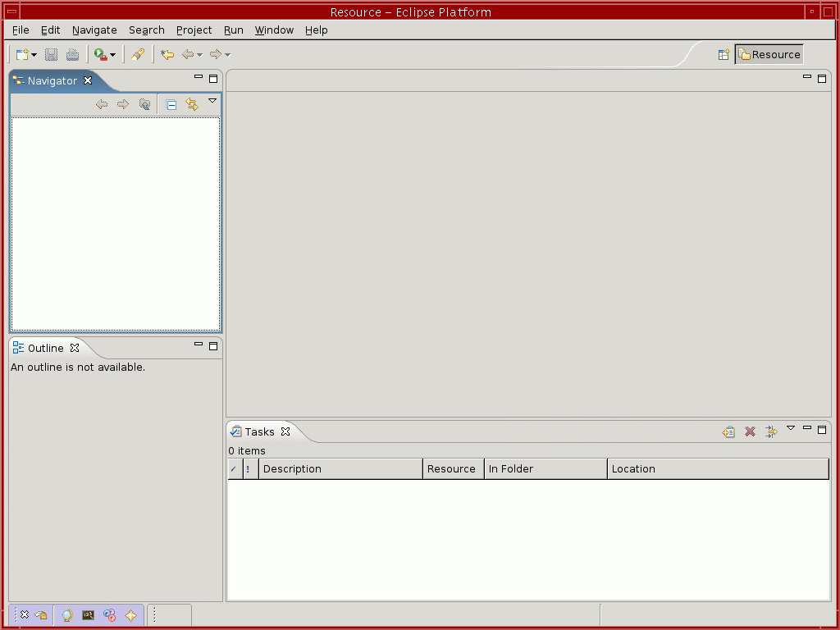The image size is (840, 630).
Task: Toggle the Resource perspective button
Action: (769, 55)
